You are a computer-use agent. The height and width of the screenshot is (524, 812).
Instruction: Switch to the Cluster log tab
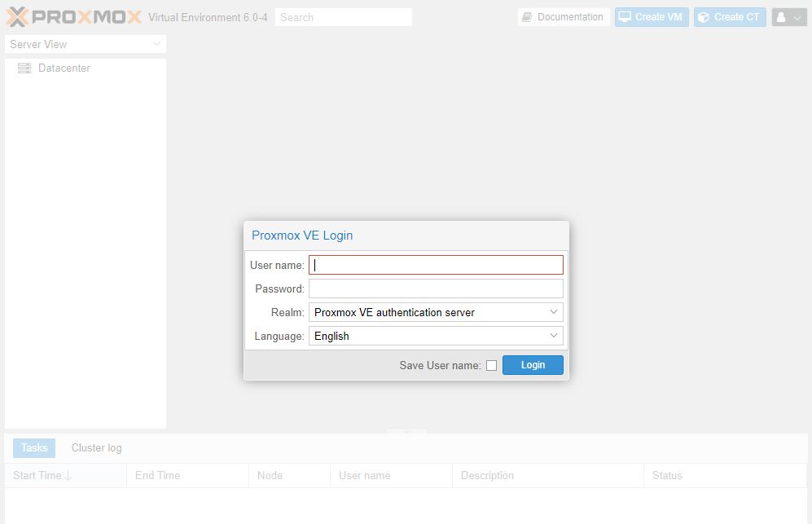tap(96, 448)
